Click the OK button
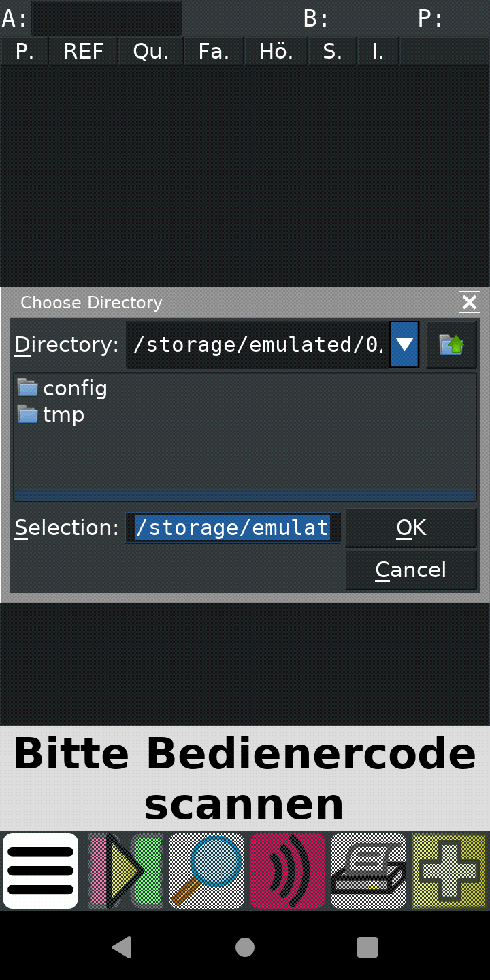 (411, 527)
